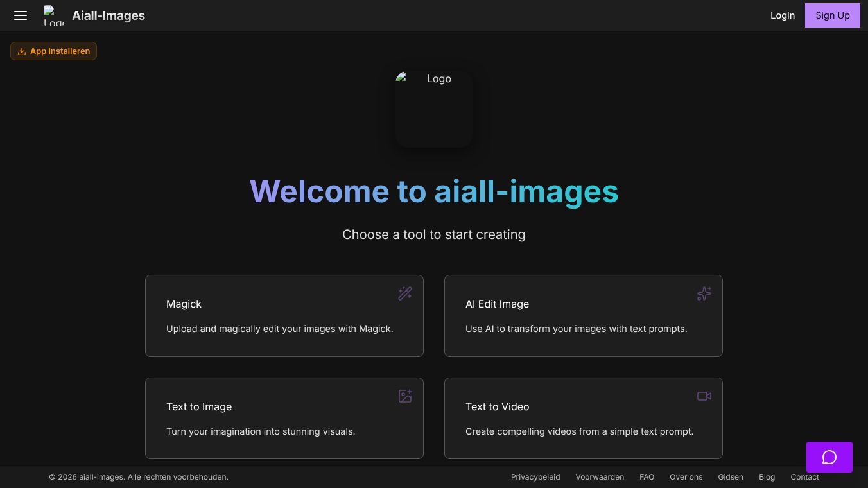The width and height of the screenshot is (868, 488).
Task: Click the Over ons footer link
Action: tap(686, 477)
